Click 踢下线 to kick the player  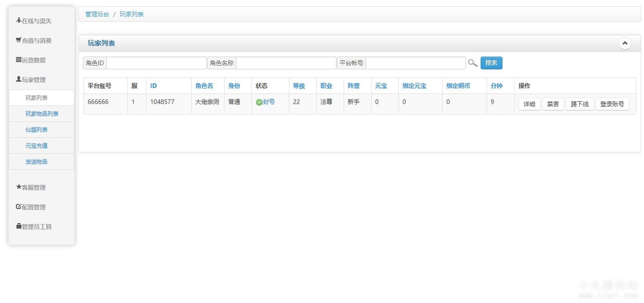(580, 104)
